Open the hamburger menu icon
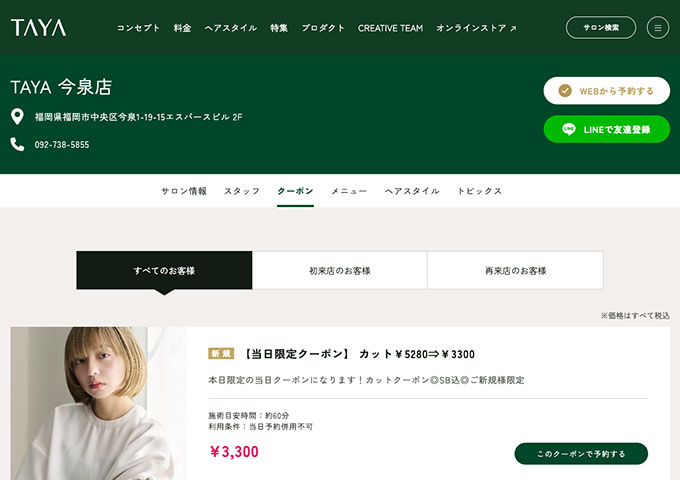The height and width of the screenshot is (480, 680). (x=658, y=28)
